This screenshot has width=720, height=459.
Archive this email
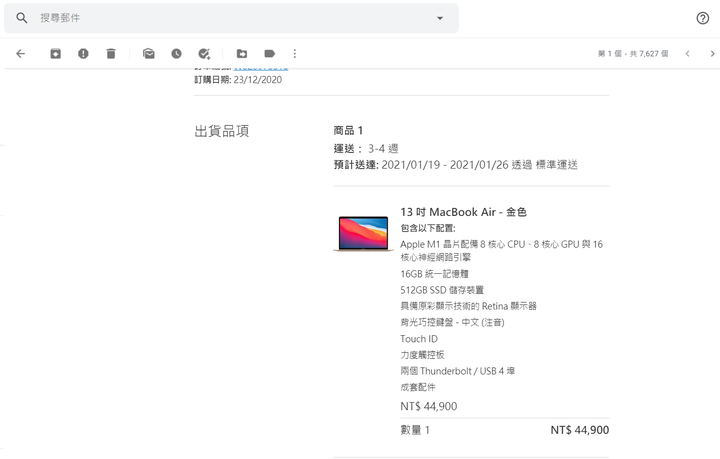55,54
